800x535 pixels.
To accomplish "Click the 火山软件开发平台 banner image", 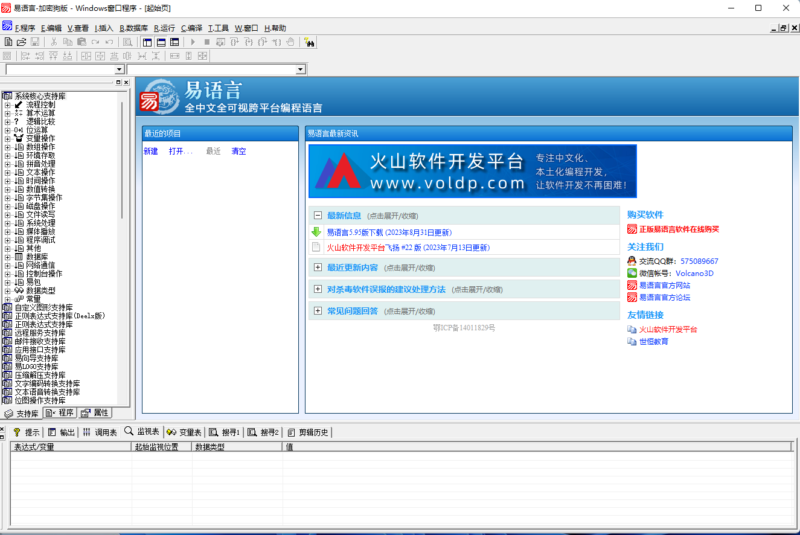I will click(472, 171).
